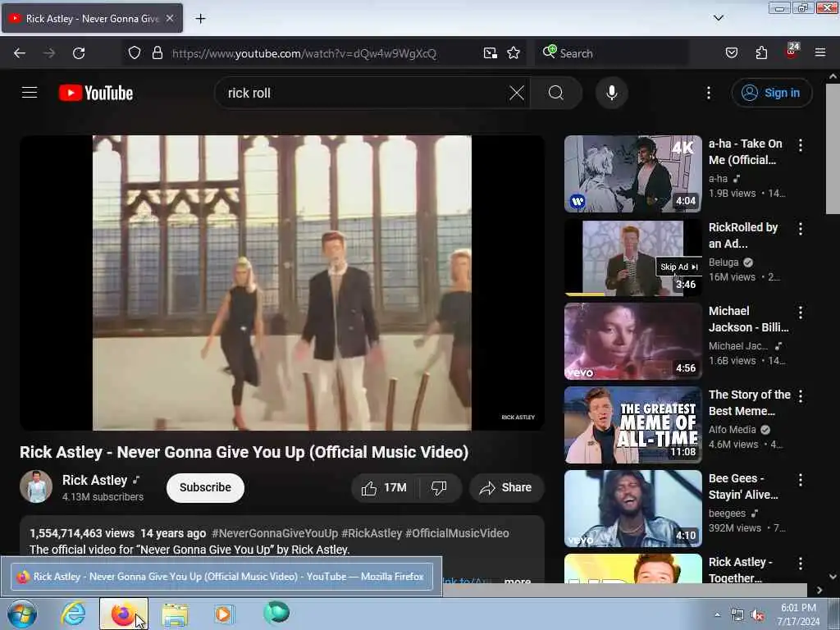This screenshot has height=630, width=840.
Task: Open options for Rick Astley Together
Action: click(801, 564)
